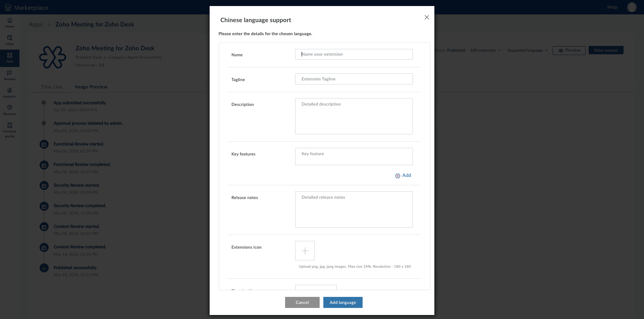Click the Add language button

343,302
